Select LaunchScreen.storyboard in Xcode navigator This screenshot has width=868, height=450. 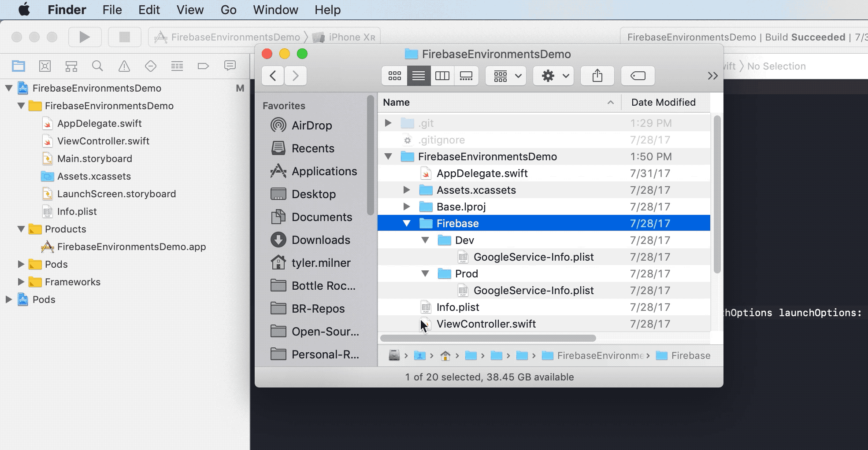[x=116, y=194]
